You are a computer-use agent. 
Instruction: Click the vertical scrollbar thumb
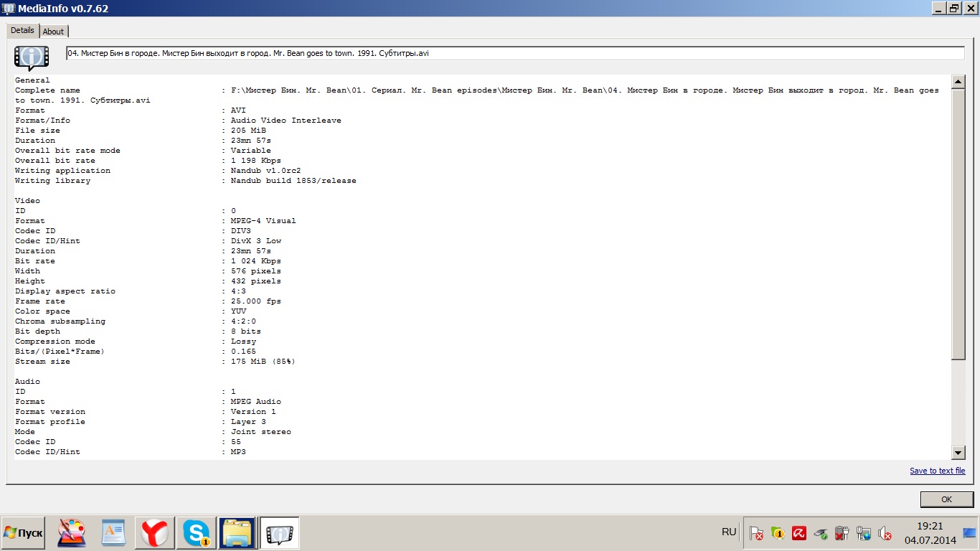(958, 224)
